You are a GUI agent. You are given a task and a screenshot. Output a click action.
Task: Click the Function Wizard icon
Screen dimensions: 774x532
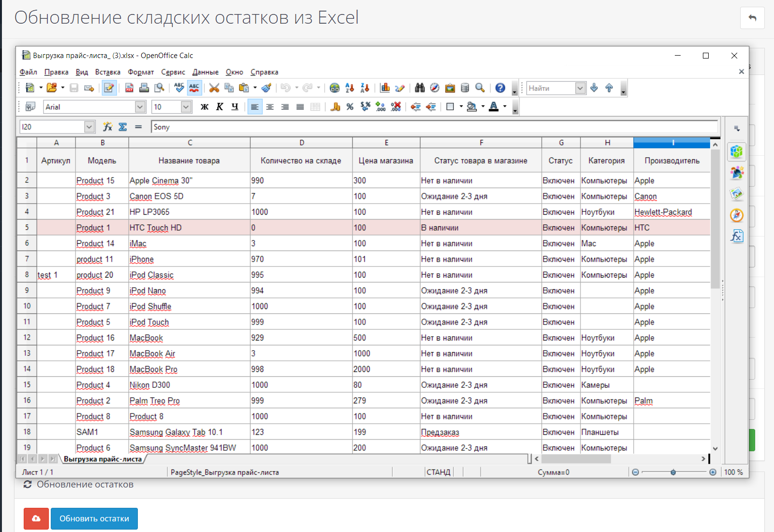pyautogui.click(x=107, y=127)
